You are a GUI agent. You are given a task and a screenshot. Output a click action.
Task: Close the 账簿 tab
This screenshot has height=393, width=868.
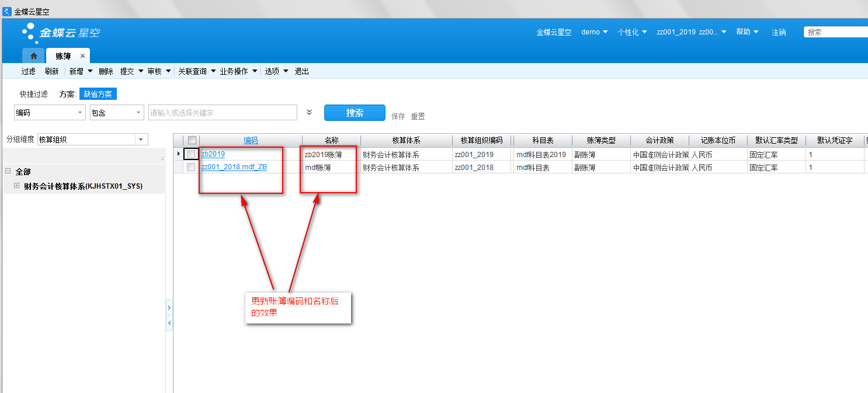82,56
